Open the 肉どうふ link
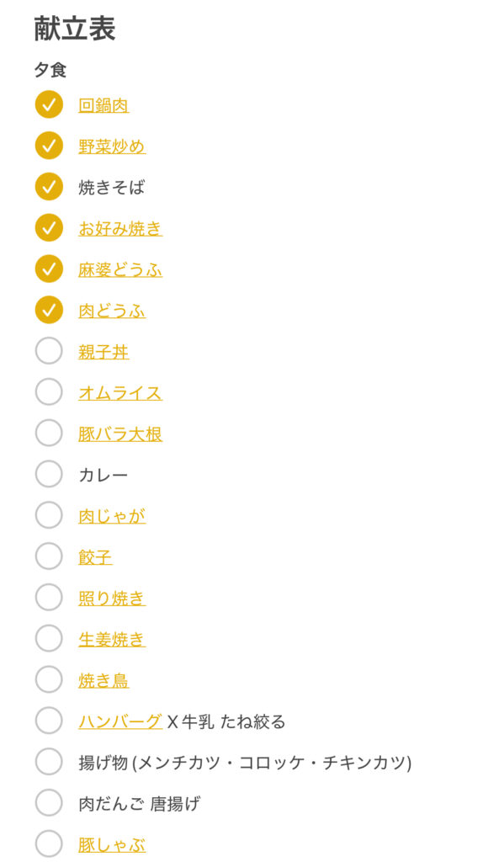 112,311
